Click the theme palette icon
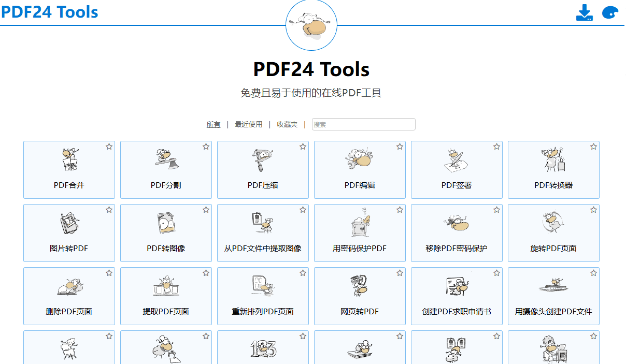626x364 pixels. (x=611, y=13)
